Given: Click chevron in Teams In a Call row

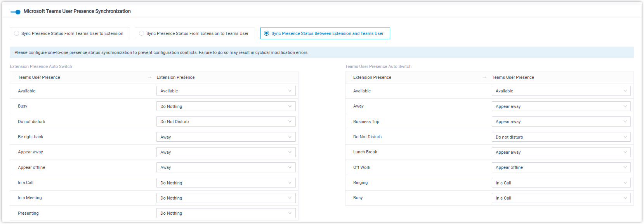Looking at the screenshot, I should click(x=290, y=183).
